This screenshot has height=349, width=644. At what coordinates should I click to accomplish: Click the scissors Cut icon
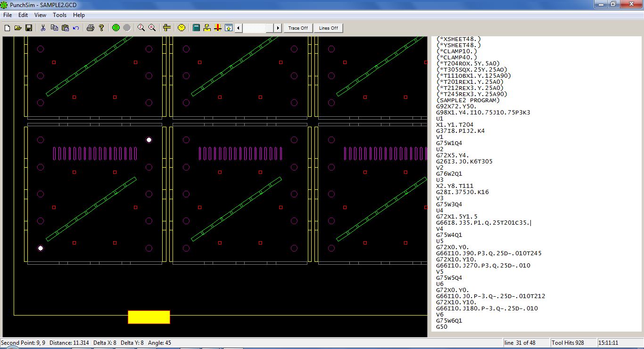43,28
